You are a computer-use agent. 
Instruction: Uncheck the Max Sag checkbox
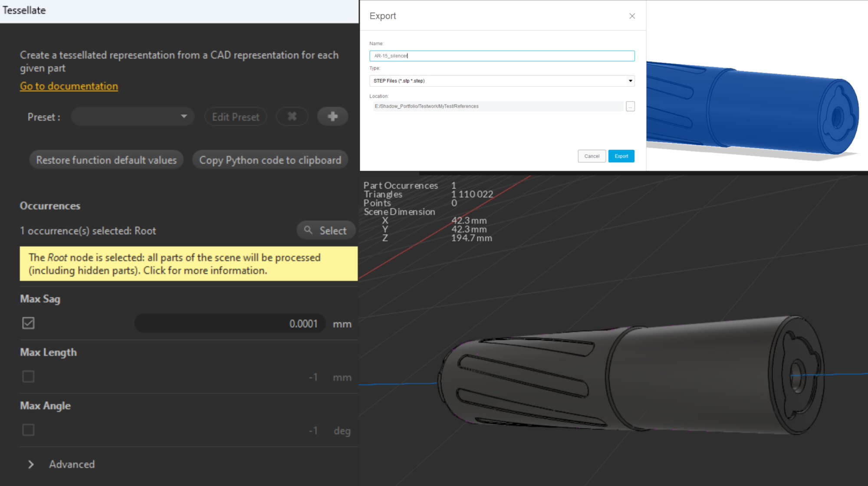coord(28,323)
